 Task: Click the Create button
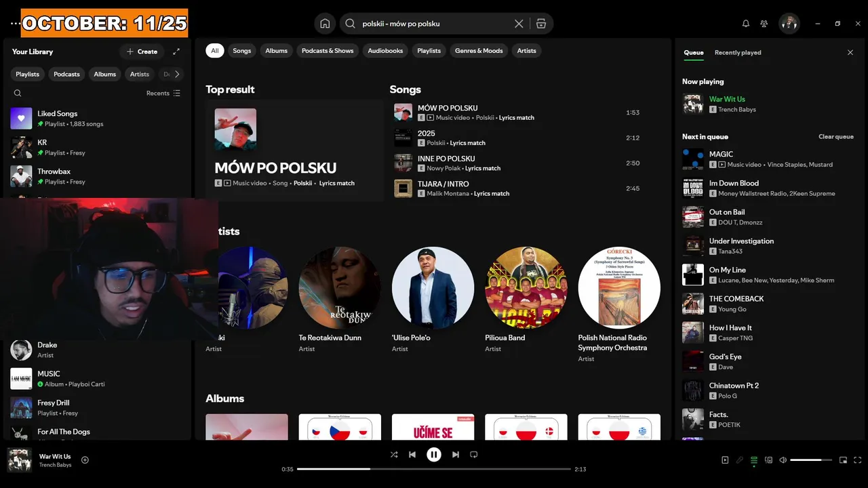[x=142, y=52]
